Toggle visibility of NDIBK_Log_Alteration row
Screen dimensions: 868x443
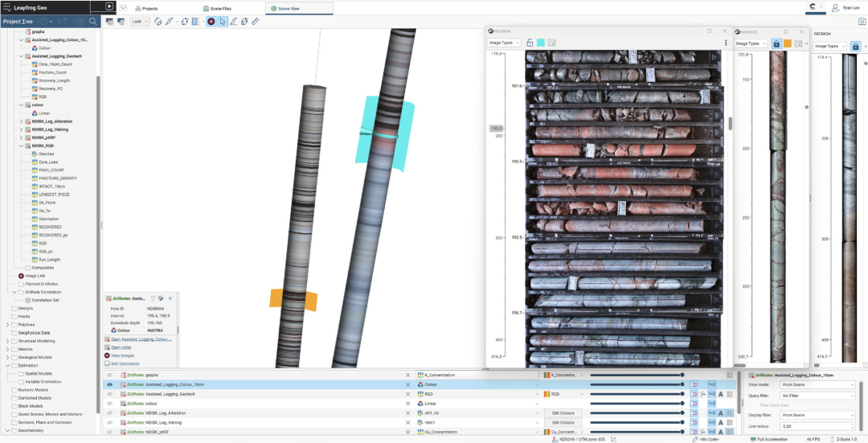[x=109, y=413]
